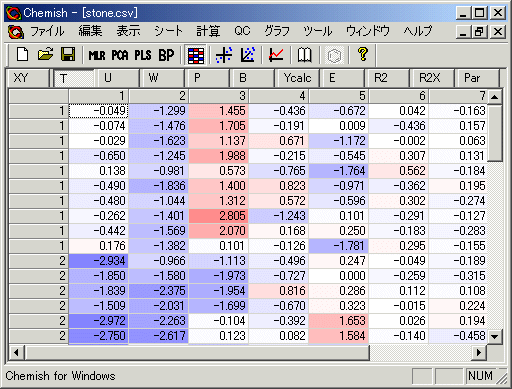Screen dimensions: 512x389
Task: Click the New document toolbar icon
Action: point(22,54)
